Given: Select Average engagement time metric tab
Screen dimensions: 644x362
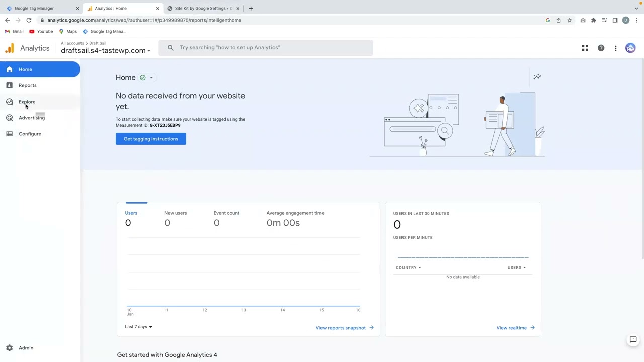Looking at the screenshot, I should click(x=295, y=218).
